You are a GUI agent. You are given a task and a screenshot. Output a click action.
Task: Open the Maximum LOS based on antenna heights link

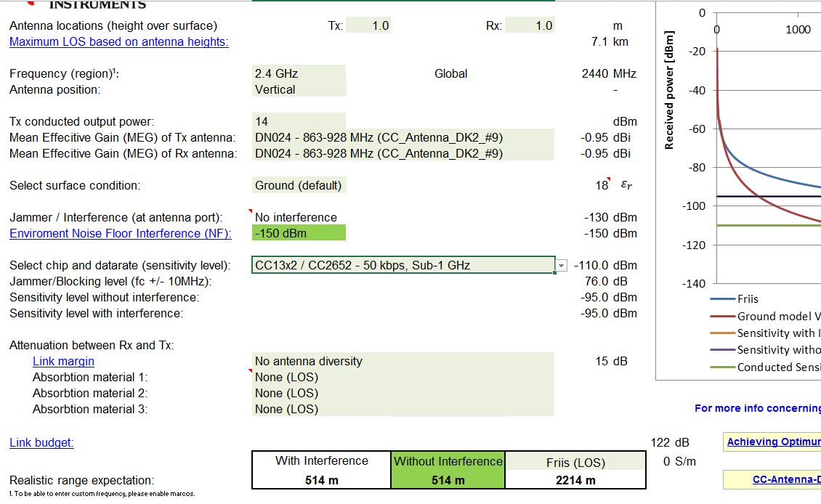[x=118, y=41]
